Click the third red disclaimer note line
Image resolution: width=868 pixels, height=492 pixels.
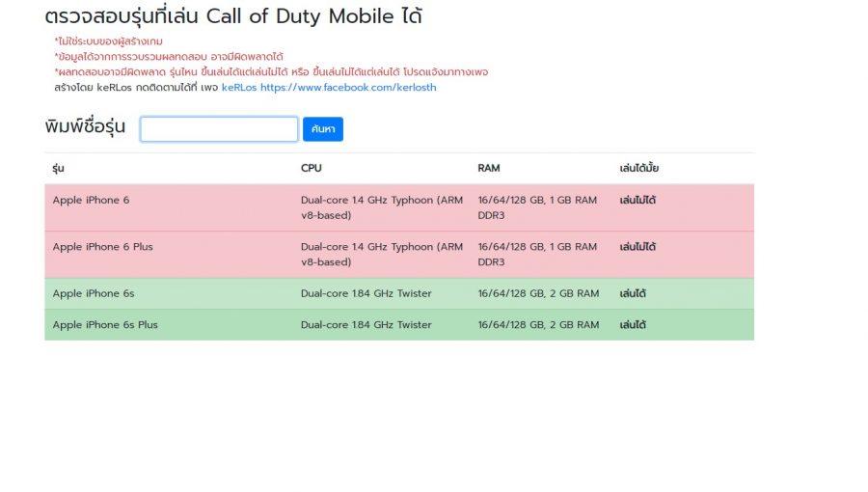coord(271,72)
